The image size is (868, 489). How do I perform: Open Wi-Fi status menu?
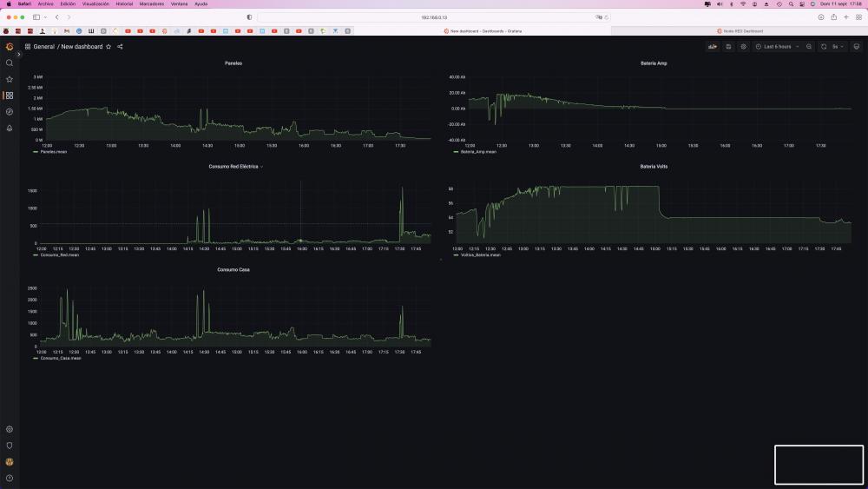pos(743,3)
